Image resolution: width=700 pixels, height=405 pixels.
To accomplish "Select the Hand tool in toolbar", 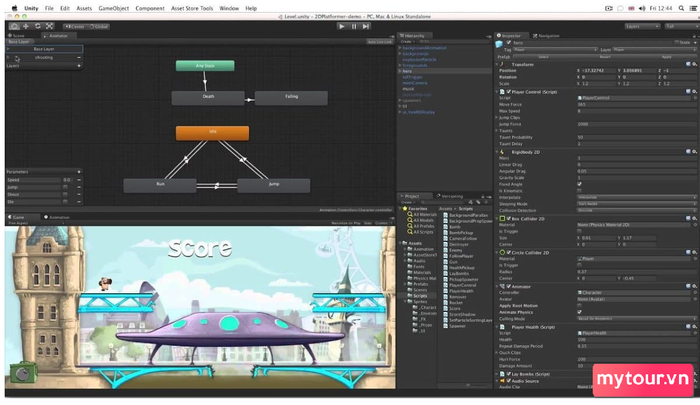I will (14, 26).
